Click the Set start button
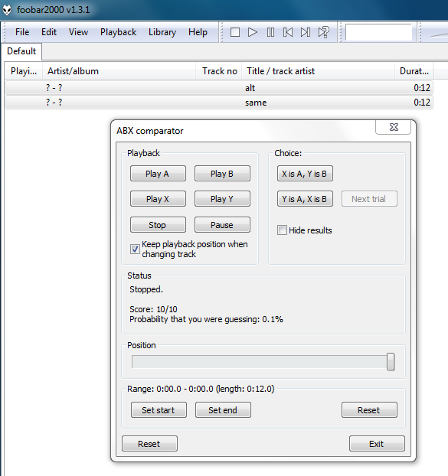 (159, 410)
